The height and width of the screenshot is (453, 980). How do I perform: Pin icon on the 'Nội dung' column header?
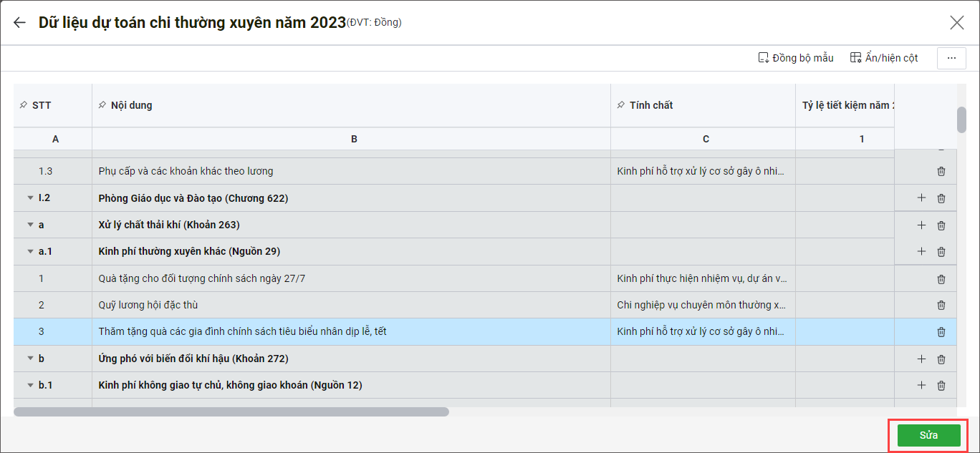102,105
